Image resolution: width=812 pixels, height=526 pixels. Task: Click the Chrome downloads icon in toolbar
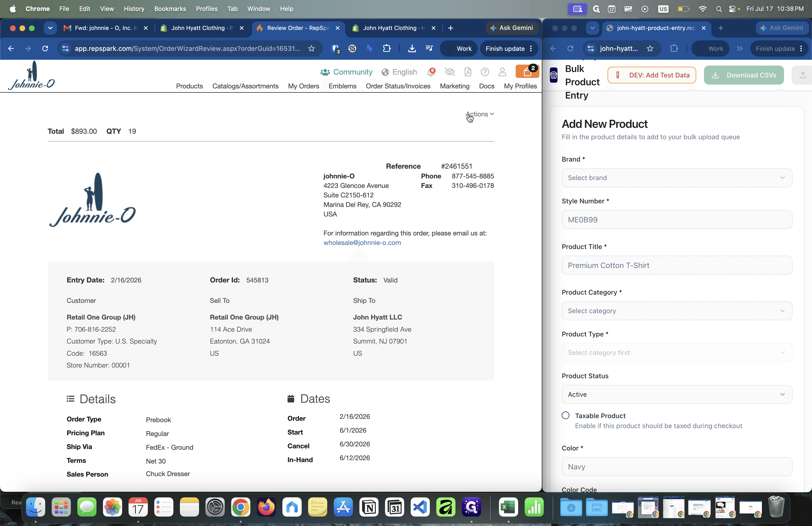pos(412,48)
